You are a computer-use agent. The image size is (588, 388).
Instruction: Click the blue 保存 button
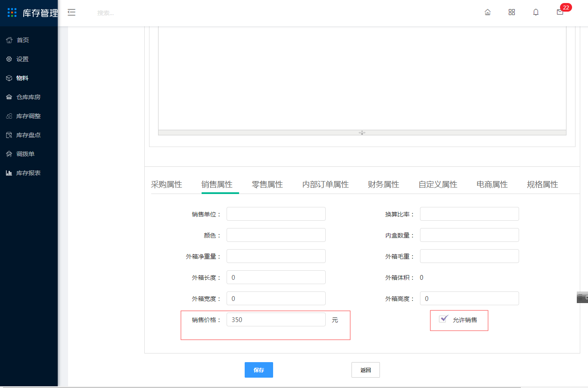click(x=259, y=370)
